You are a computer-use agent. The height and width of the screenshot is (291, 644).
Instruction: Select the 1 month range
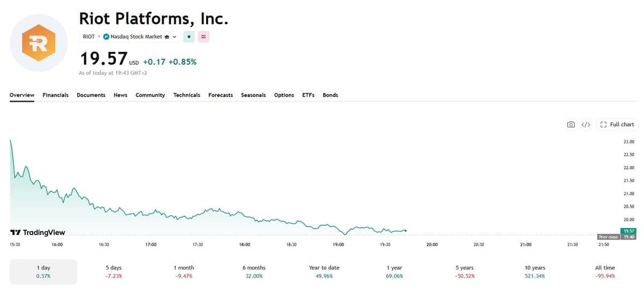[184, 272]
